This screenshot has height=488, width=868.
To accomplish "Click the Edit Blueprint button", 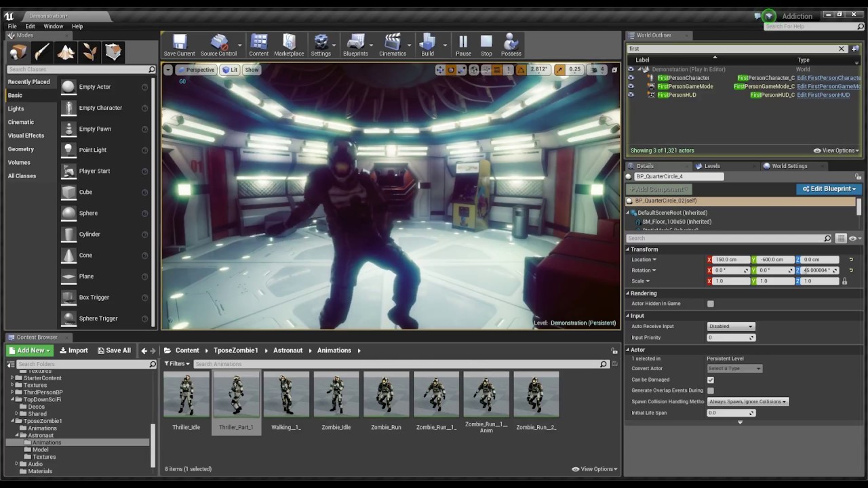I will click(829, 189).
